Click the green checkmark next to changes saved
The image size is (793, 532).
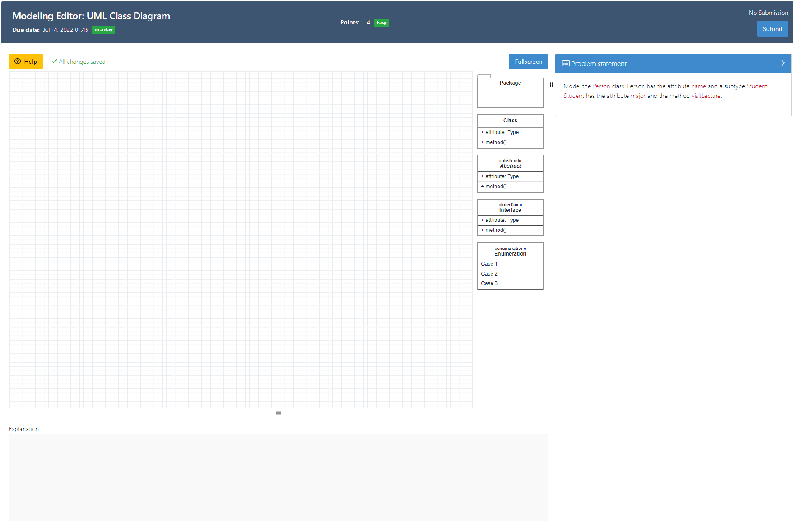click(x=54, y=61)
